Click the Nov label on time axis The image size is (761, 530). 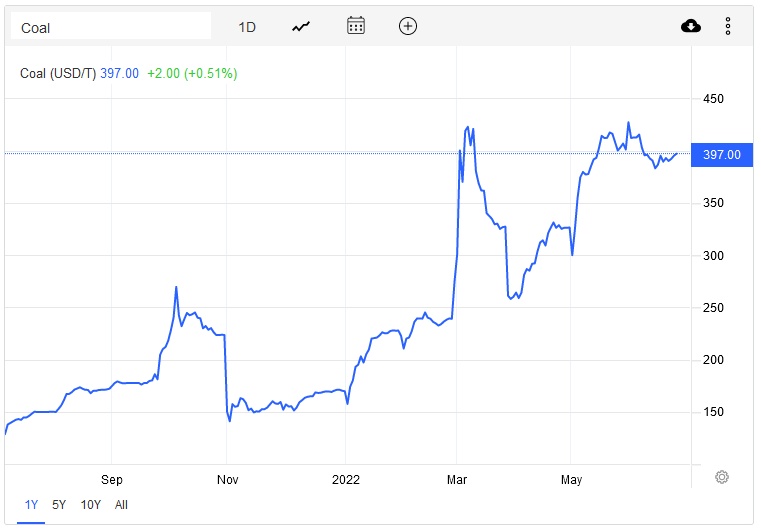tap(227, 479)
